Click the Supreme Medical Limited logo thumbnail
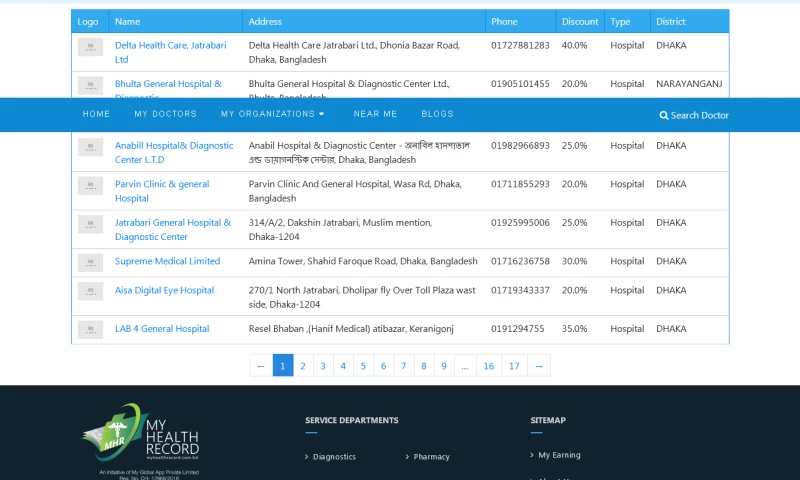This screenshot has width=800, height=480. tap(90, 262)
